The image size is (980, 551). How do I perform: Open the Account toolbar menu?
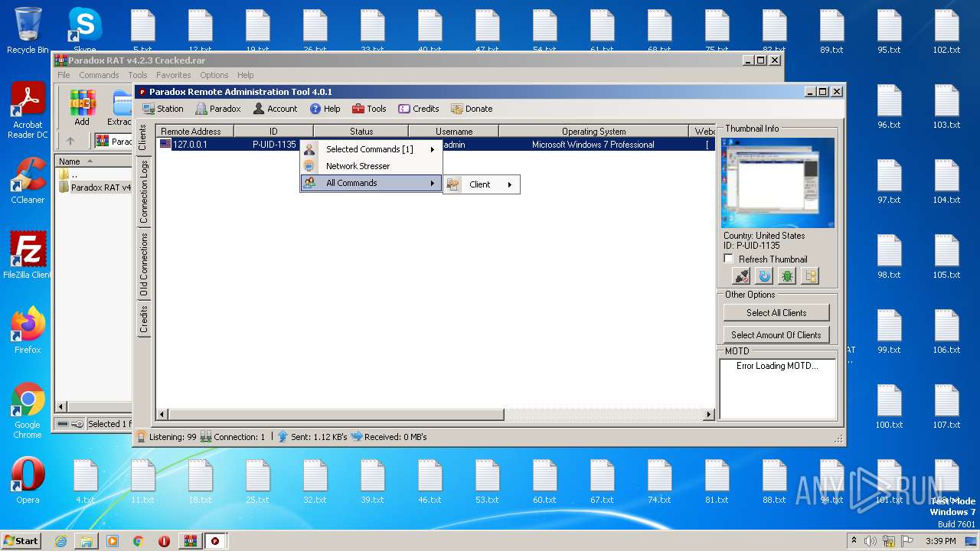pyautogui.click(x=275, y=109)
